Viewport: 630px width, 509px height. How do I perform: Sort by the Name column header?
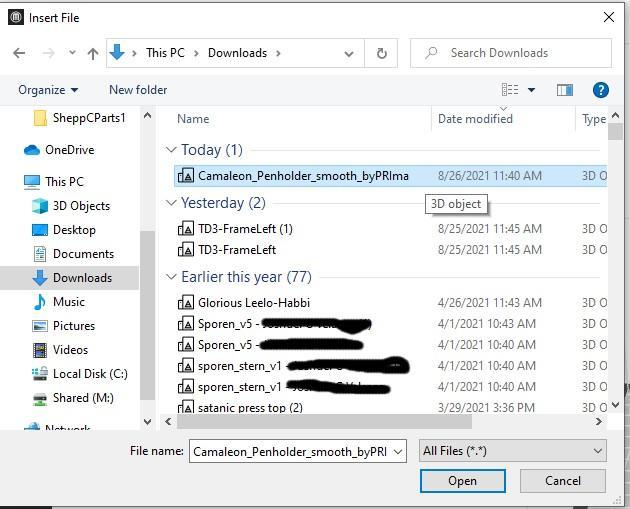[193, 119]
